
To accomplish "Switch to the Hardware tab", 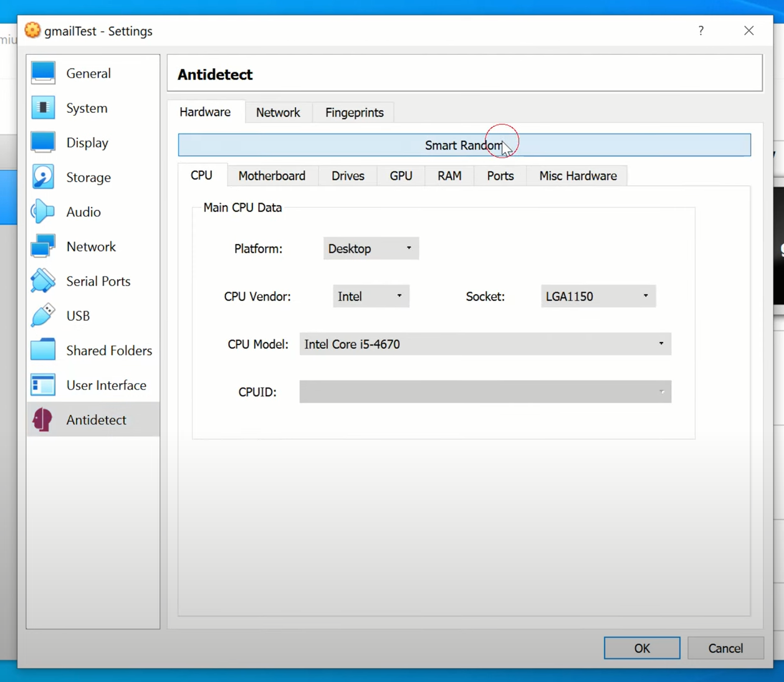I will pos(205,112).
